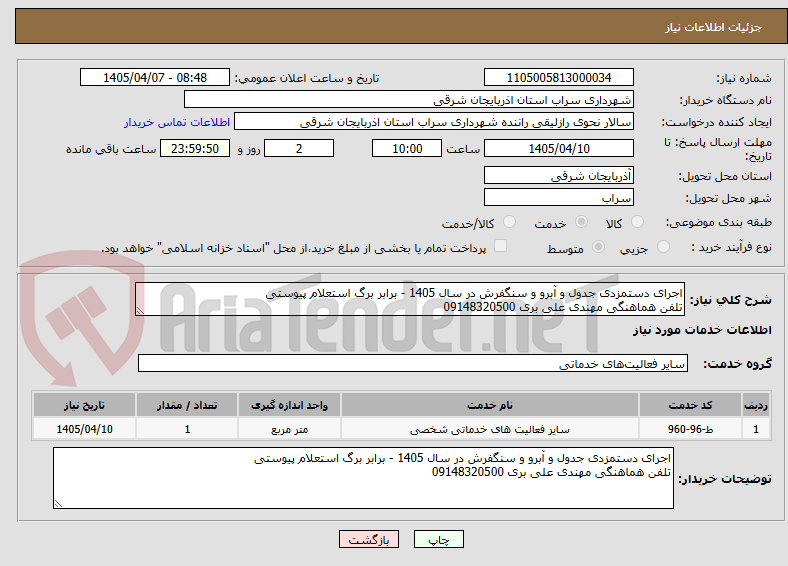Toggle Islamic treasury documents payment checkbox
This screenshot has height=566, width=788.
501,246
